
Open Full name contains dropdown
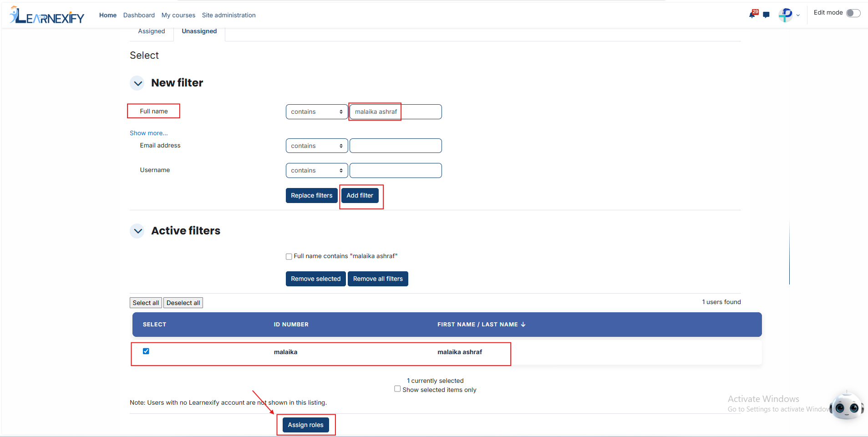[x=317, y=112]
